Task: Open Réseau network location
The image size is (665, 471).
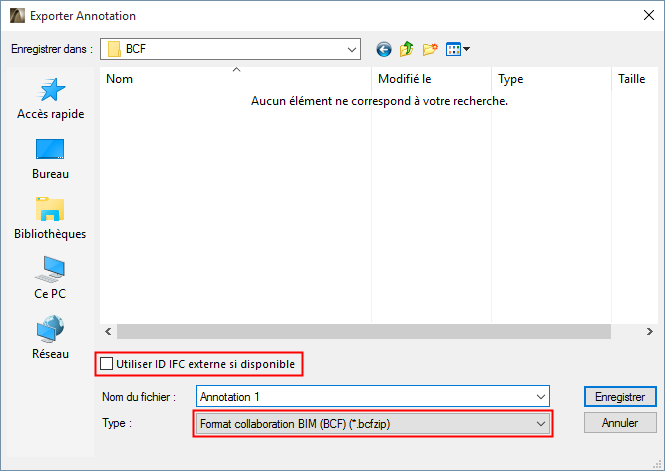Action: pyautogui.click(x=50, y=339)
